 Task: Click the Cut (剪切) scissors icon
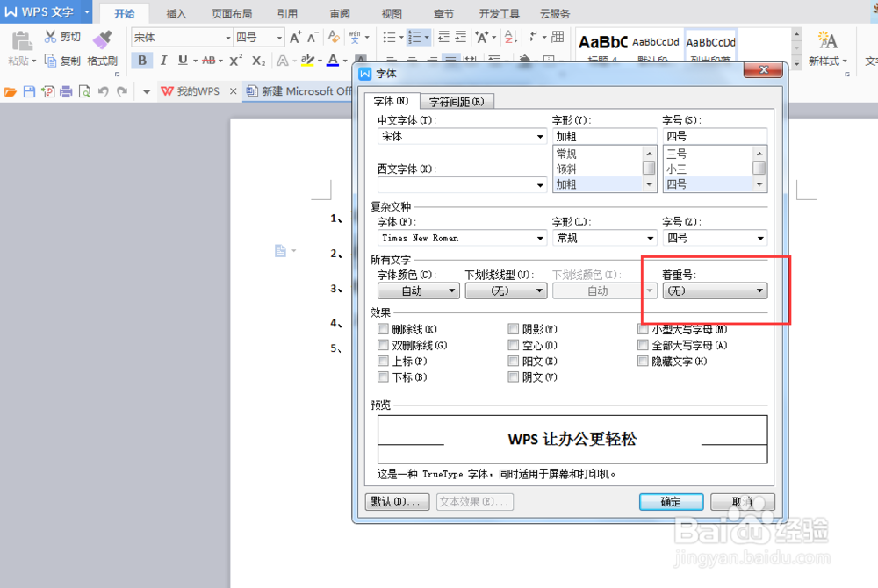50,37
